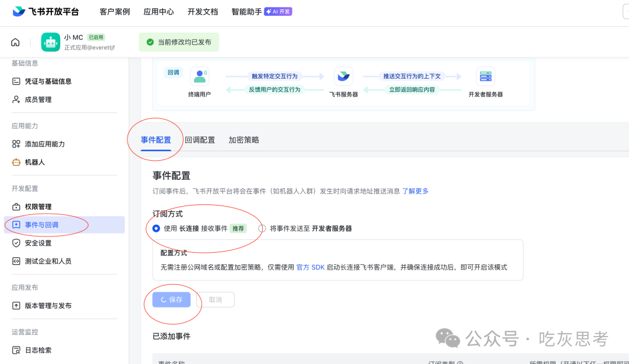This screenshot has width=629, height=364.
Task: Click the 版本管理与发布 upload icon
Action: click(16, 306)
